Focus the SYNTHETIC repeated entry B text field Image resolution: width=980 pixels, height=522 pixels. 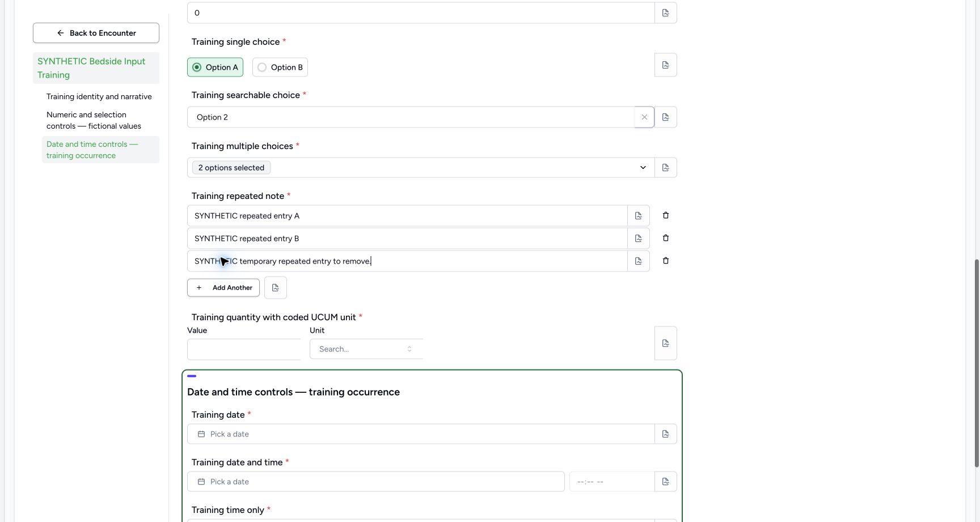coord(407,239)
